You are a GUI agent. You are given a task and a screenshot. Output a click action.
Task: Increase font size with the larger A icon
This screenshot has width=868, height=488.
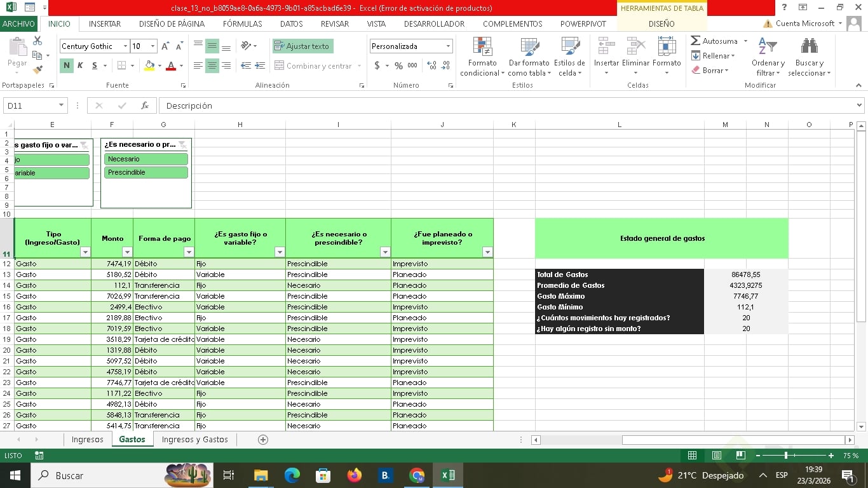click(165, 46)
